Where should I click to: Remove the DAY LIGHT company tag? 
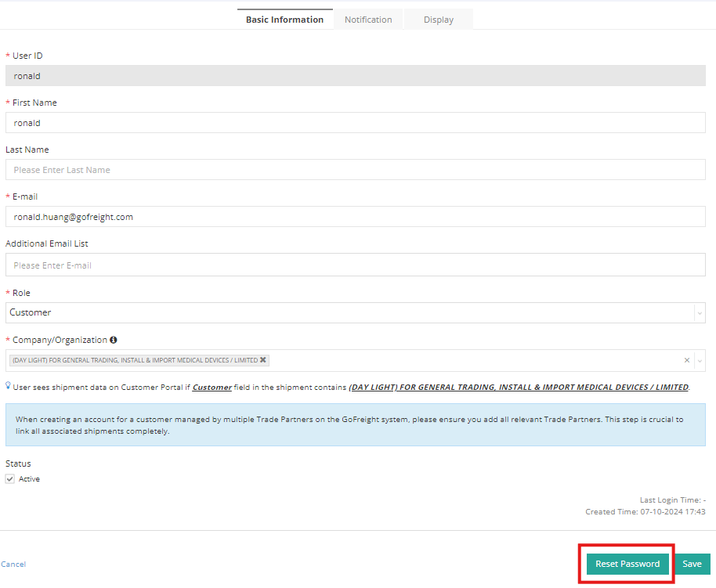tap(263, 360)
